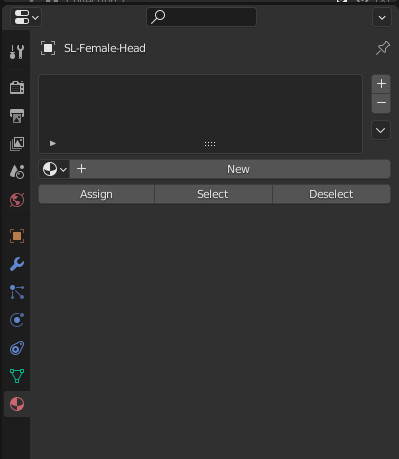
Task: Click the object icon beside SL-Female-Head
Action: [x=48, y=48]
